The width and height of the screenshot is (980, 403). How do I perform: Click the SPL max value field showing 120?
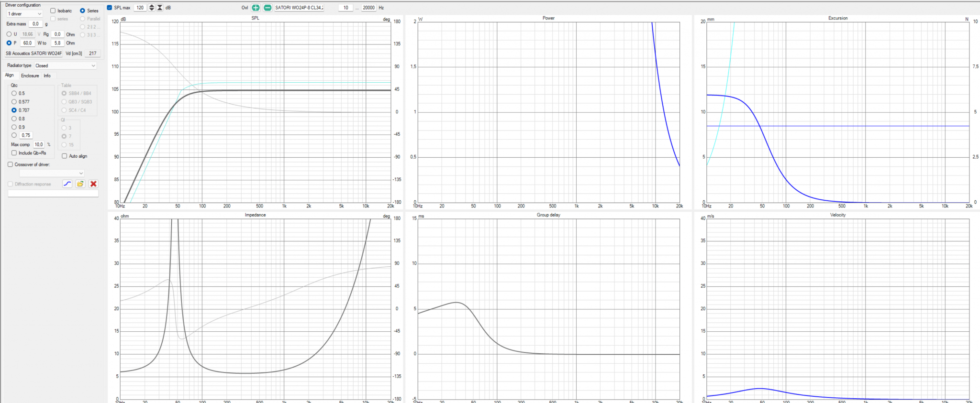coord(140,8)
